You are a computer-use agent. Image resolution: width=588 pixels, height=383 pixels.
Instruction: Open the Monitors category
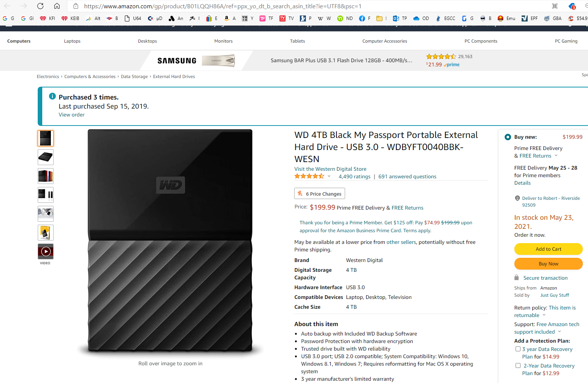coord(223,41)
